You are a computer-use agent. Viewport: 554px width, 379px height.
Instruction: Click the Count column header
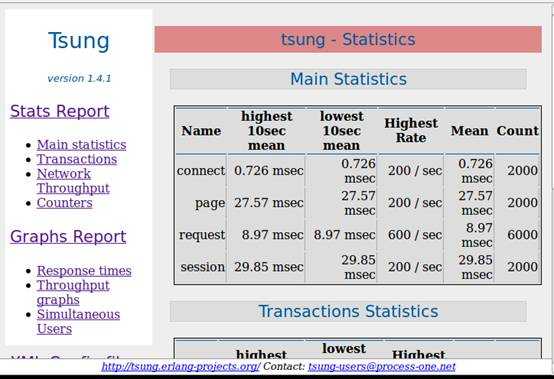(x=517, y=131)
